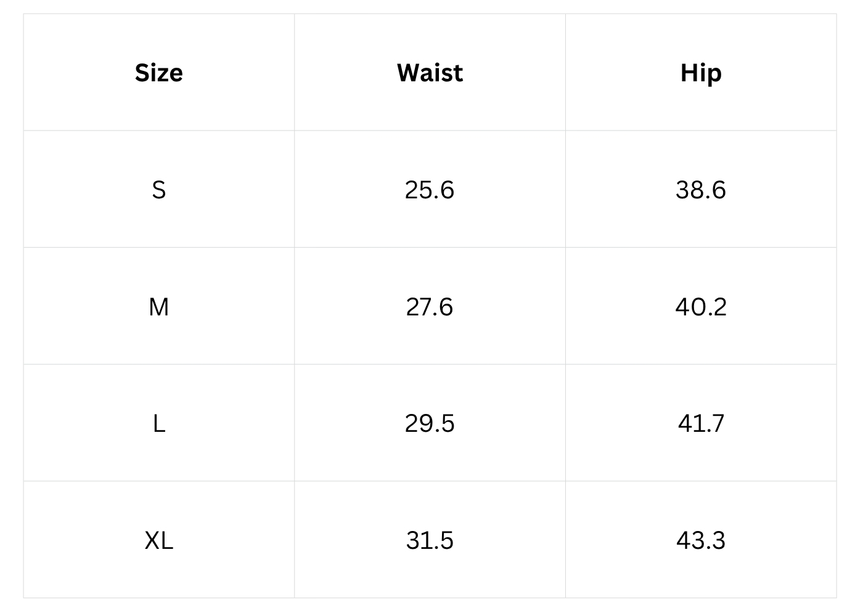Screen dimensions: 863x616
Task: Click the Size column header
Action: (x=159, y=73)
